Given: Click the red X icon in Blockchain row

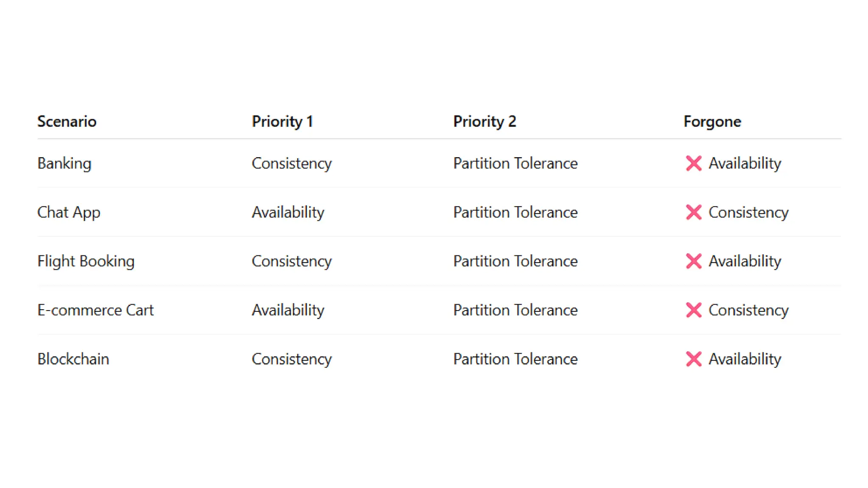Looking at the screenshot, I should [693, 359].
